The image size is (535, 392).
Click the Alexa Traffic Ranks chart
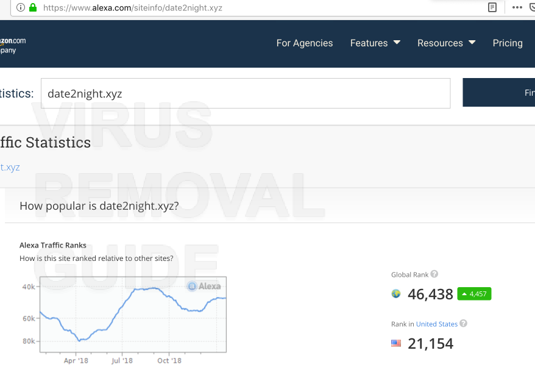point(133,315)
